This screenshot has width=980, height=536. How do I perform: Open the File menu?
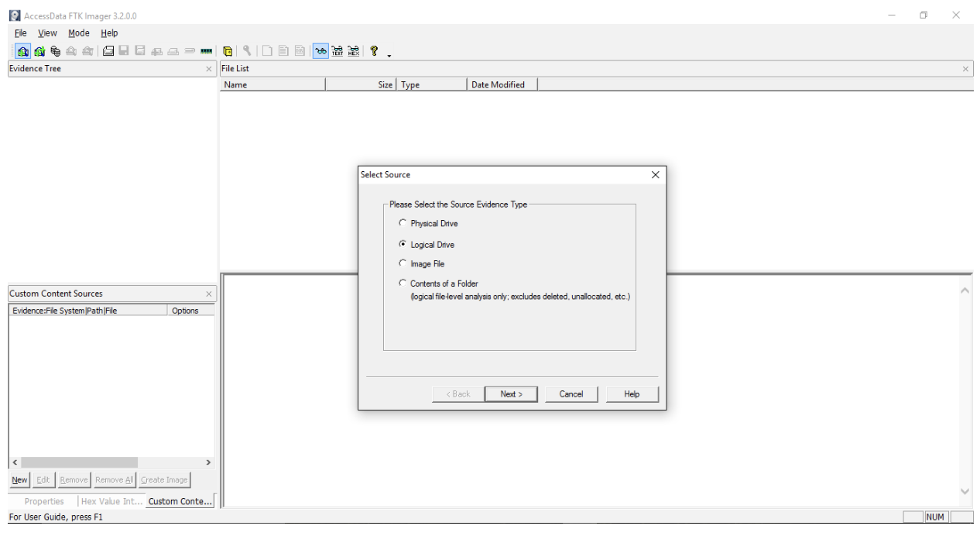coord(21,33)
